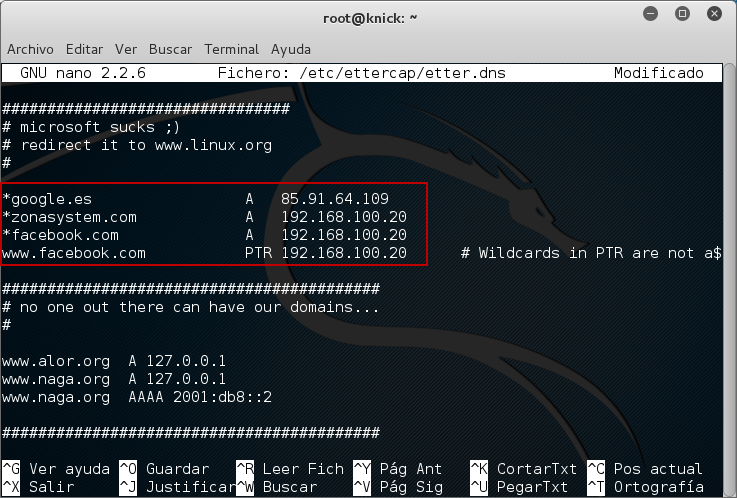The height and width of the screenshot is (498, 737).
Task: Click the *google.es entry text
Action: 47,199
